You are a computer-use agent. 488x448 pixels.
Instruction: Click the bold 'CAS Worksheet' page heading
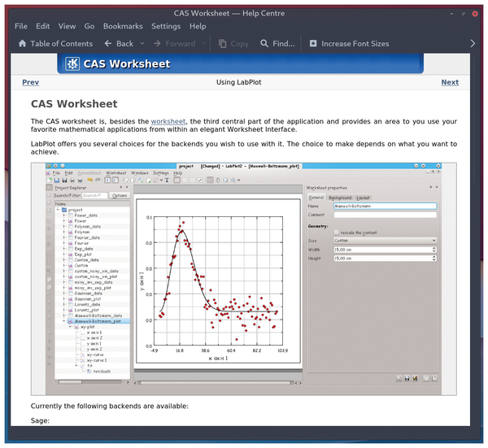[x=74, y=103]
